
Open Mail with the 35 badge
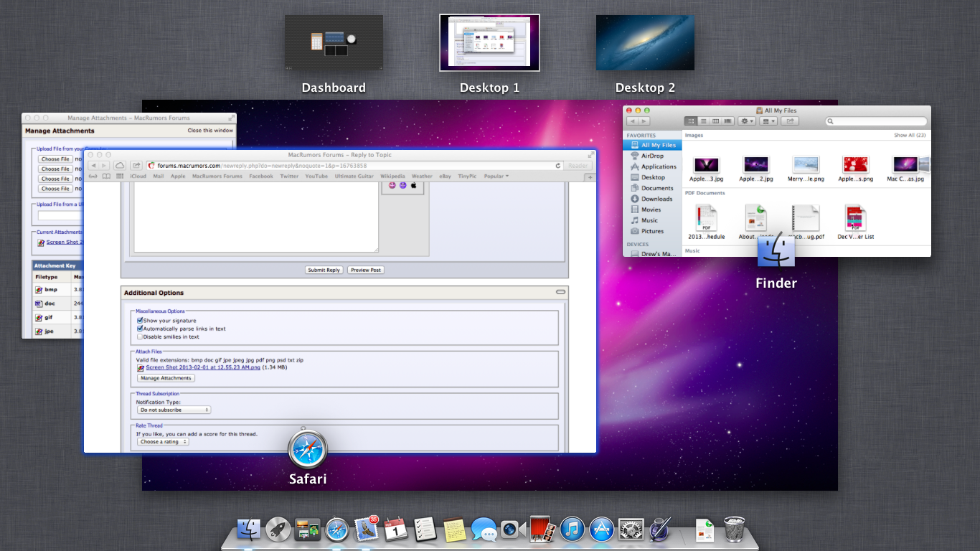(x=367, y=529)
